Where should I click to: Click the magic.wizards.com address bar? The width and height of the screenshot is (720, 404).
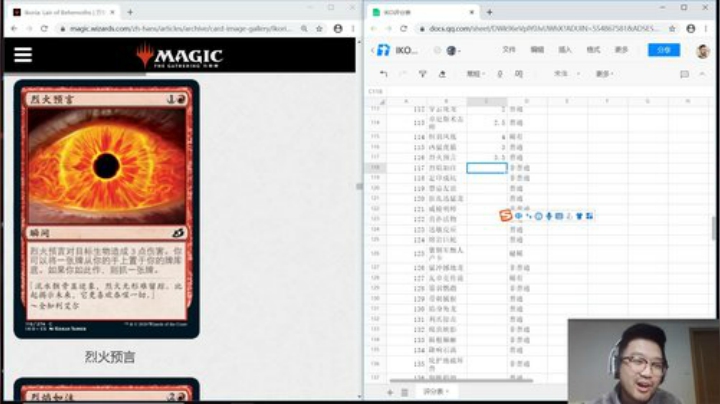(x=179, y=28)
